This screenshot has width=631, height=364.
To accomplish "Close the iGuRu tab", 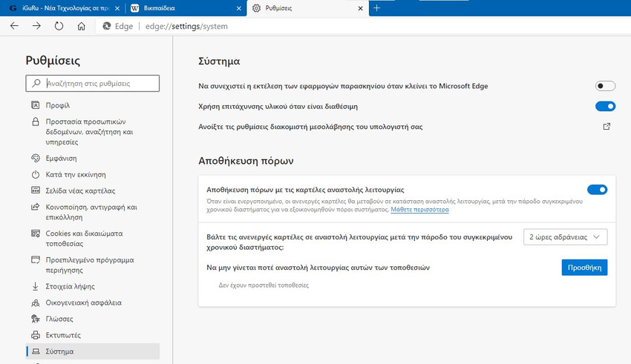I will click(x=117, y=8).
